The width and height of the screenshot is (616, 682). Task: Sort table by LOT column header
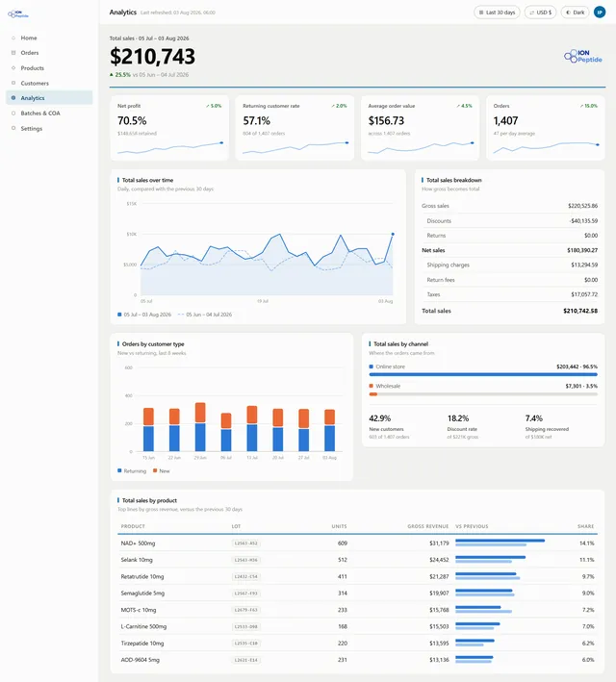236,526
